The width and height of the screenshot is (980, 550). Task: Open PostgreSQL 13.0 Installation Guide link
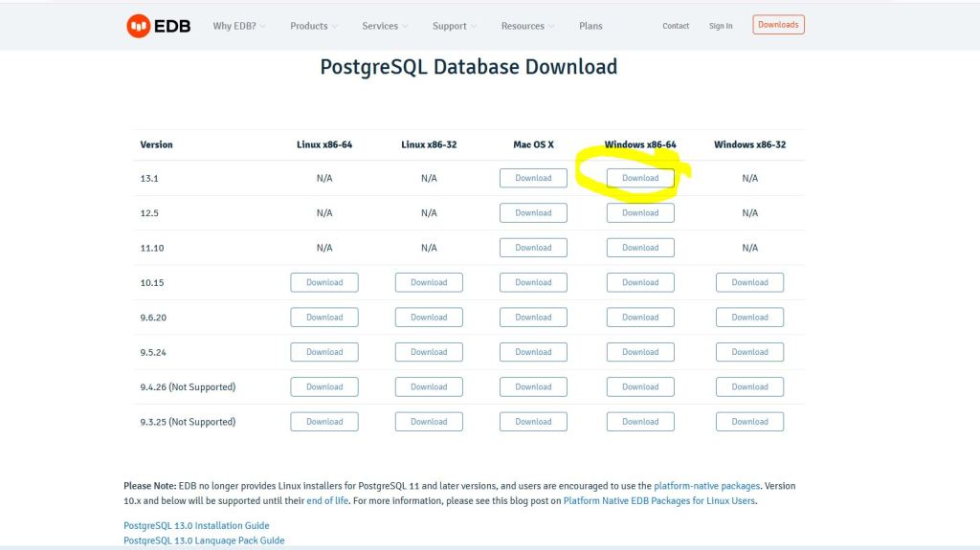pyautogui.click(x=196, y=525)
